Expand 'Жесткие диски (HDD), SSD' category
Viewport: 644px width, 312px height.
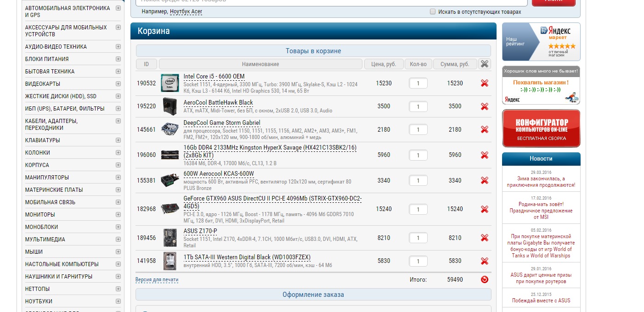[x=118, y=96]
